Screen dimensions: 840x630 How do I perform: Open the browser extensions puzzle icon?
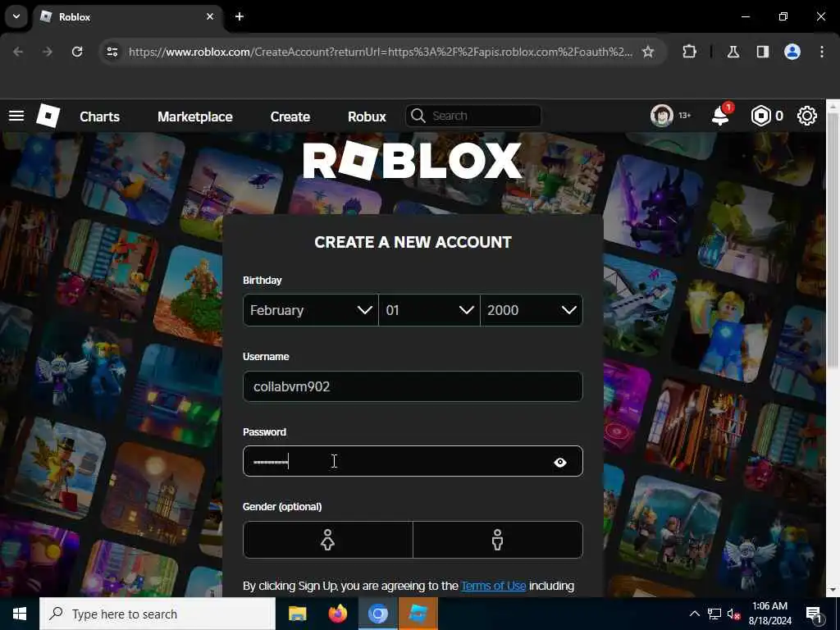tap(689, 52)
